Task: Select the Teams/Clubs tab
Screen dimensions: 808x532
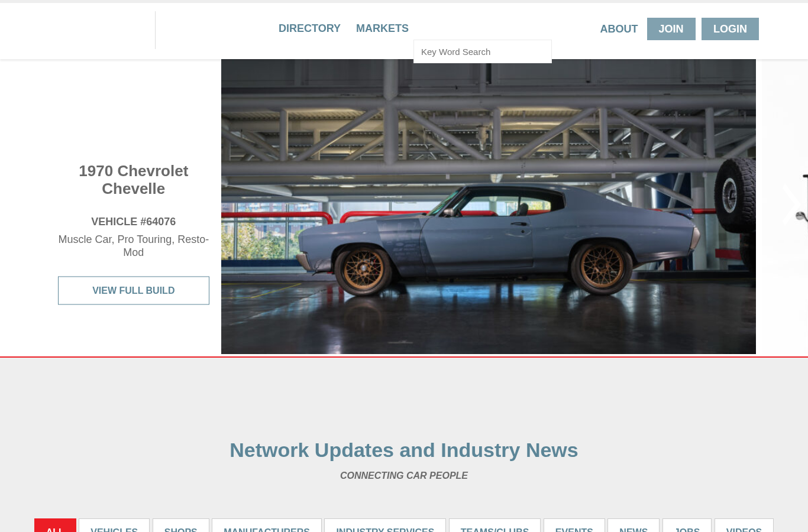Action: coord(495,525)
